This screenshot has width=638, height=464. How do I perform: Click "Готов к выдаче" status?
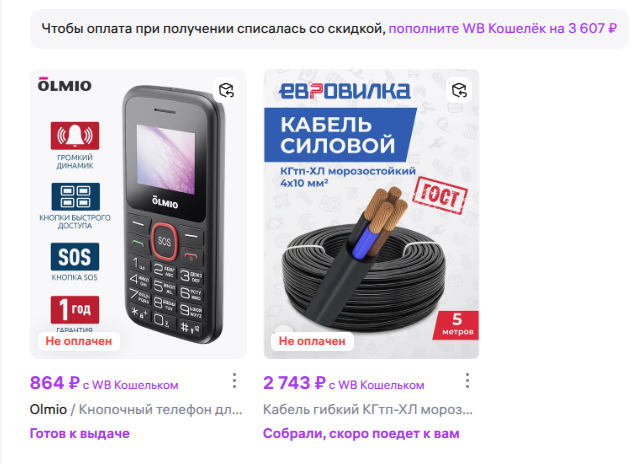(80, 433)
